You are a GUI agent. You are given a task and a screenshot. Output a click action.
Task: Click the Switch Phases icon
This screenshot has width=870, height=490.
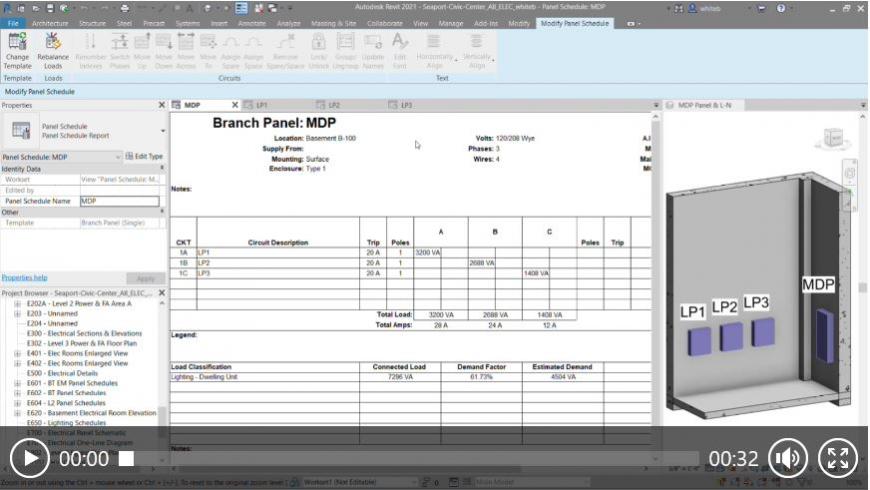(x=119, y=42)
